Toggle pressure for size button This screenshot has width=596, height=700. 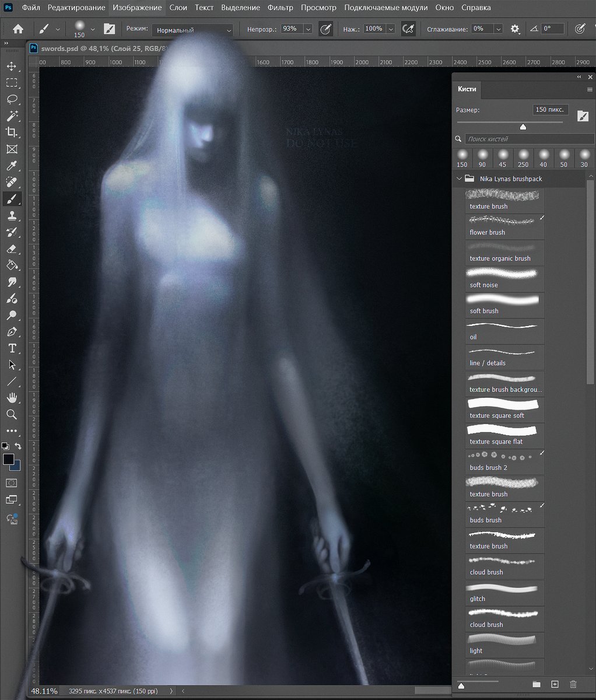click(580, 29)
